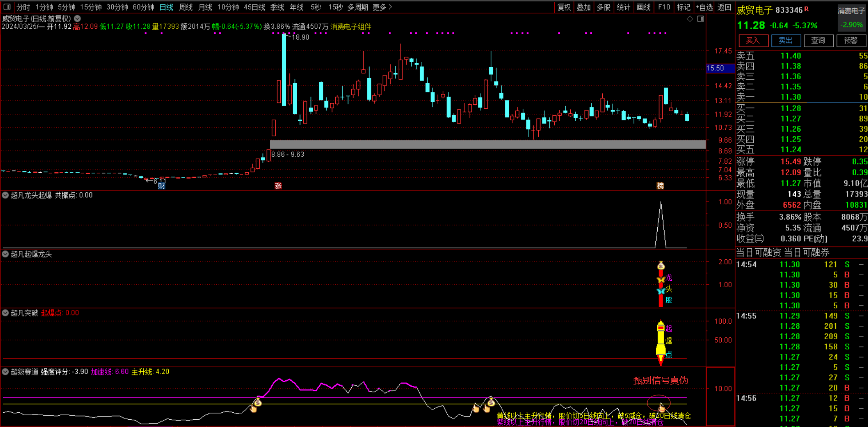This screenshot has width=868, height=427.
Task: Select the 10分钟 period
Action: click(x=228, y=7)
